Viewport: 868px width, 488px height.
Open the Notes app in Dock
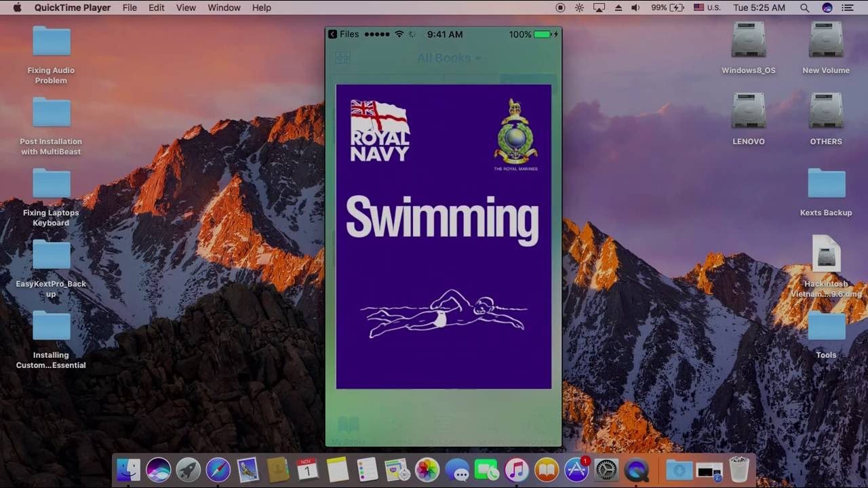coord(338,470)
